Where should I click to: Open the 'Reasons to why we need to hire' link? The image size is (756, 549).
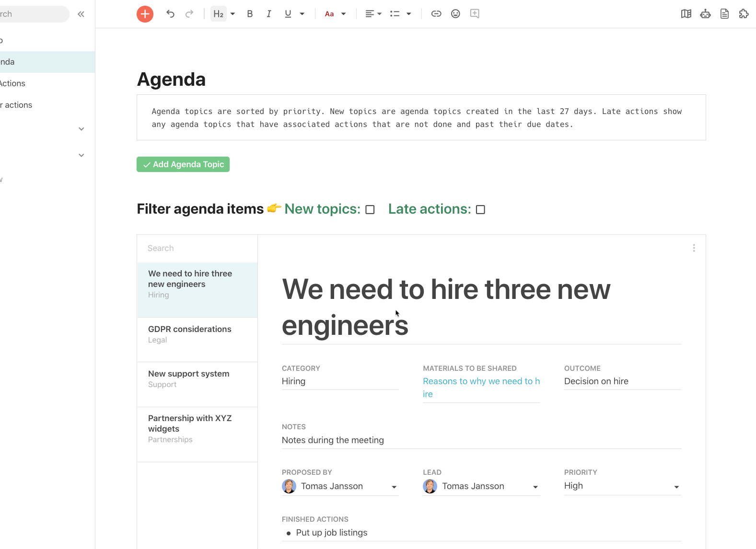(481, 388)
